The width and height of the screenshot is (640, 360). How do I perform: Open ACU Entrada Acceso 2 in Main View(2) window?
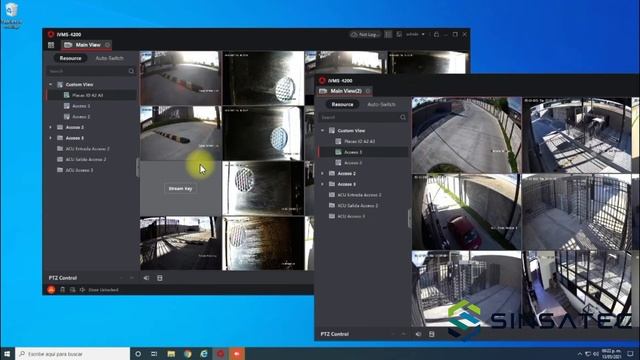[x=359, y=195]
